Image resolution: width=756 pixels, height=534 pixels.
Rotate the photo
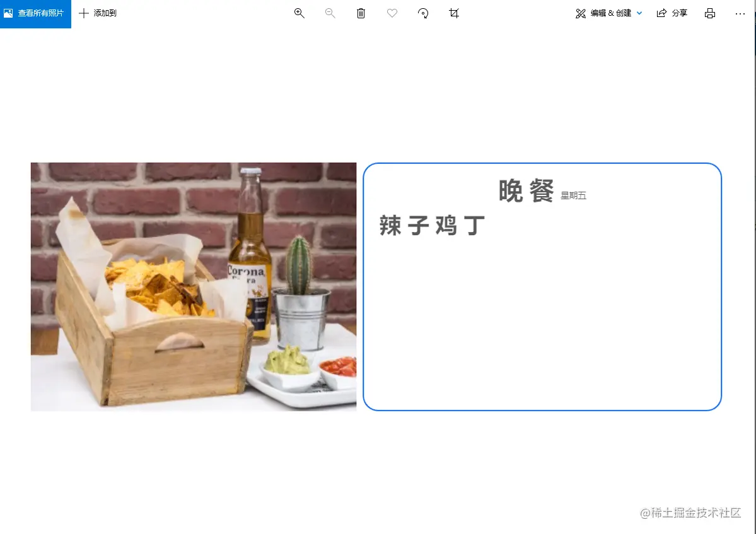(423, 13)
